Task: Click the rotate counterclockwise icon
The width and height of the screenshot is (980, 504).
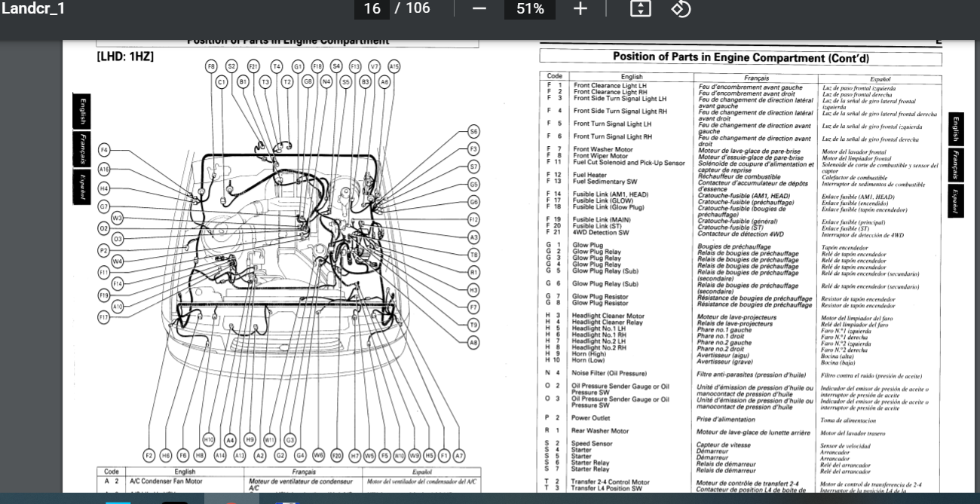Action: click(x=681, y=9)
